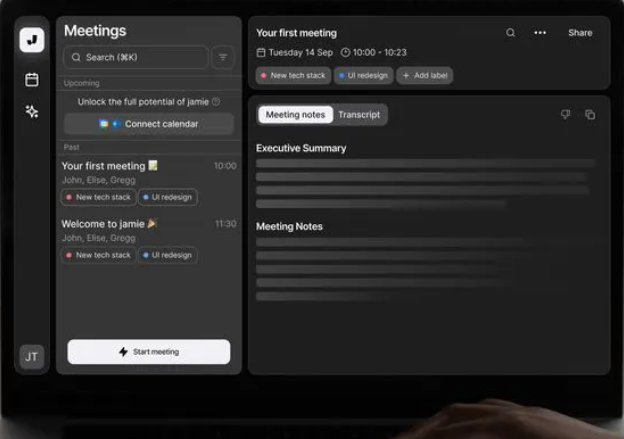Click the Meeting Notes section heading

(x=289, y=226)
